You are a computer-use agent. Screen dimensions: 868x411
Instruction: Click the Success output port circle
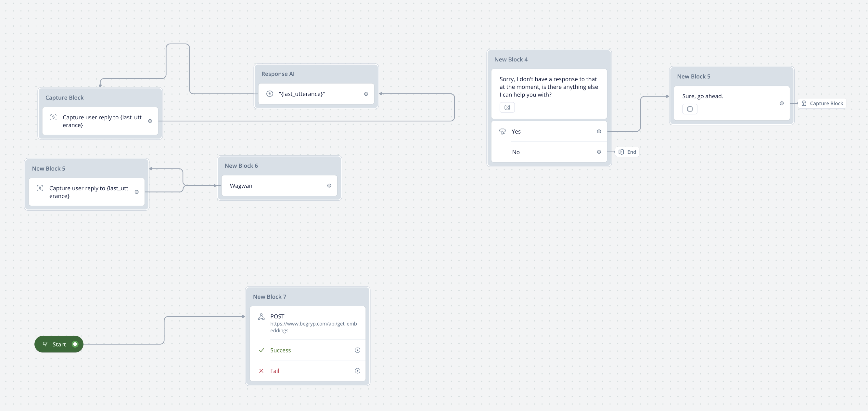click(358, 350)
